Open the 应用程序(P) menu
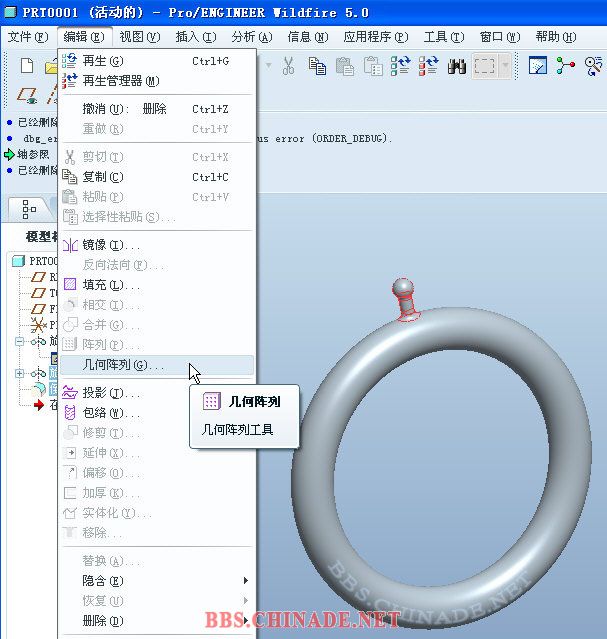Screen dimensions: 607x639 coord(375,37)
